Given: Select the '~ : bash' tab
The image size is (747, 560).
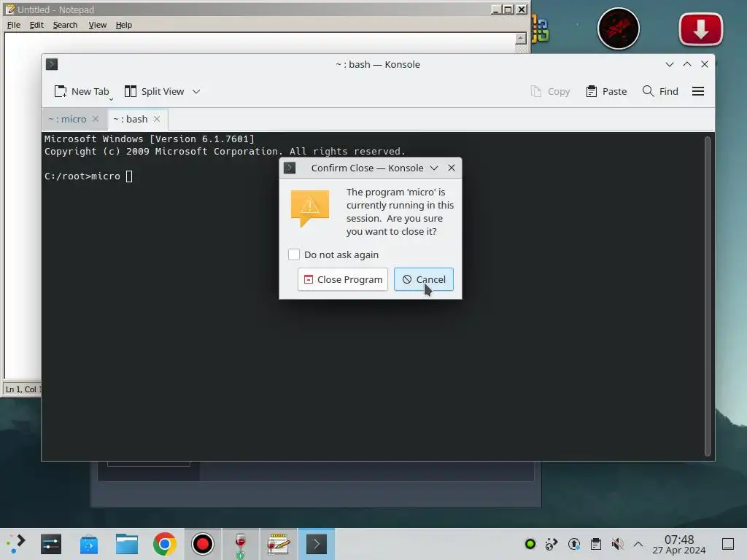Looking at the screenshot, I should [x=130, y=119].
